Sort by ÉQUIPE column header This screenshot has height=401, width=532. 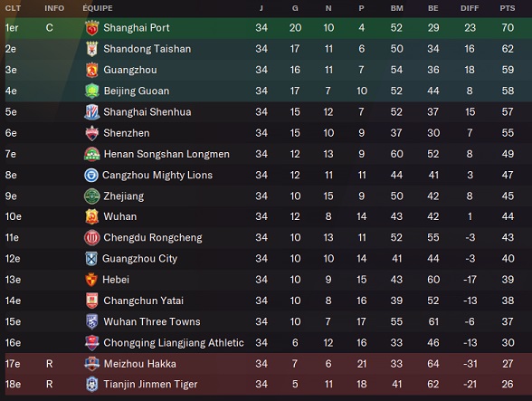pyautogui.click(x=98, y=8)
